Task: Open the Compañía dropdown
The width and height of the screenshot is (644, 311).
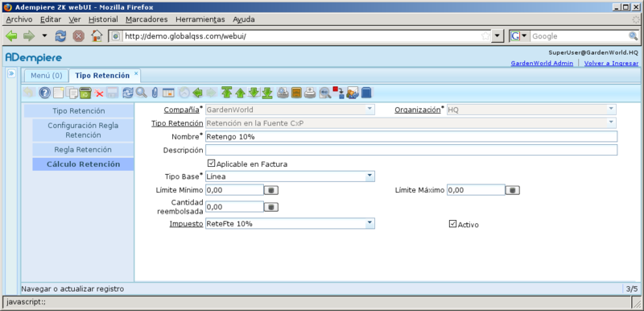Action: click(x=369, y=110)
